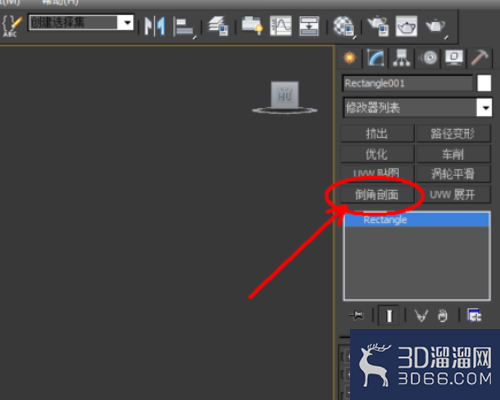Image resolution: width=500 pixels, height=400 pixels.
Task: Open the Material Editor
Action: point(344,26)
